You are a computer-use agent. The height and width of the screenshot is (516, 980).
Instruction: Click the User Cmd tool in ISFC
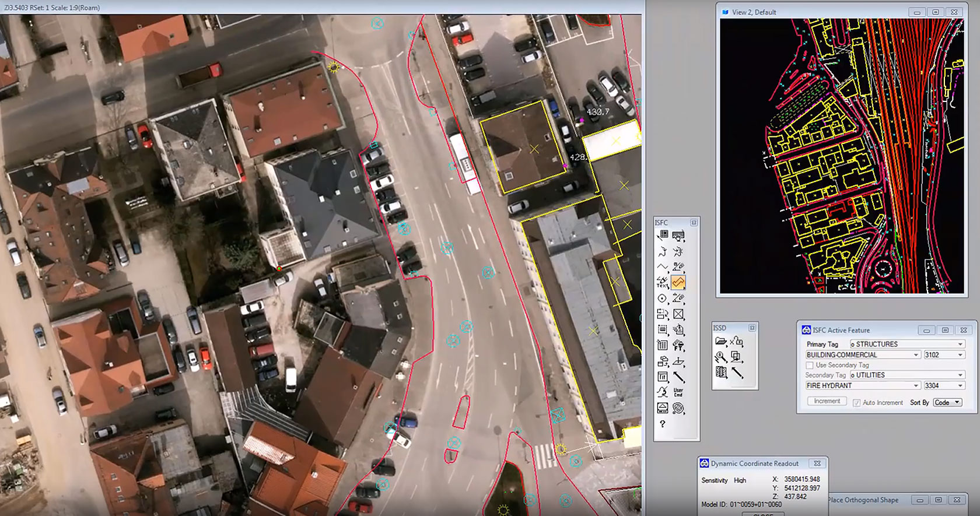(x=678, y=392)
